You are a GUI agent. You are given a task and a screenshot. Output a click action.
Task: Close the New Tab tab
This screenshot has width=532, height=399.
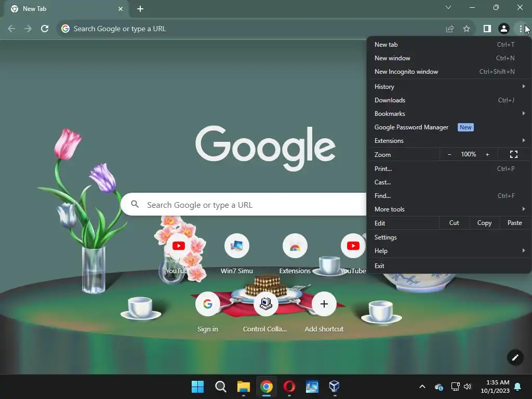121,9
